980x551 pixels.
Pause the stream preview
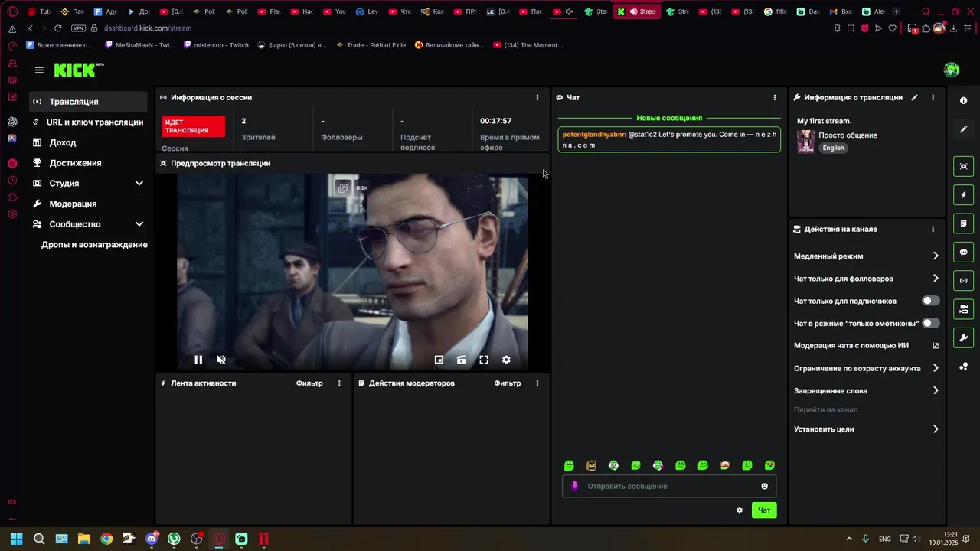(198, 360)
